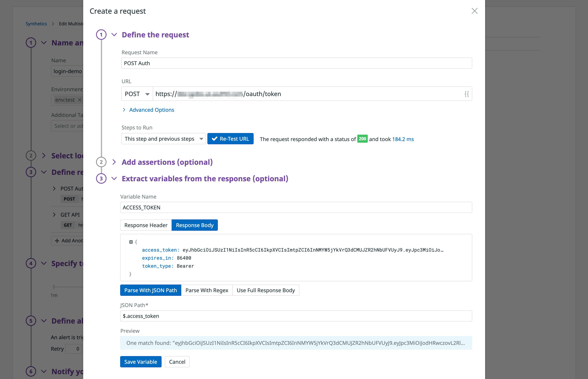This screenshot has width=588, height=379.
Task: Remove the env:test tag with its X icon
Action: 80,100
